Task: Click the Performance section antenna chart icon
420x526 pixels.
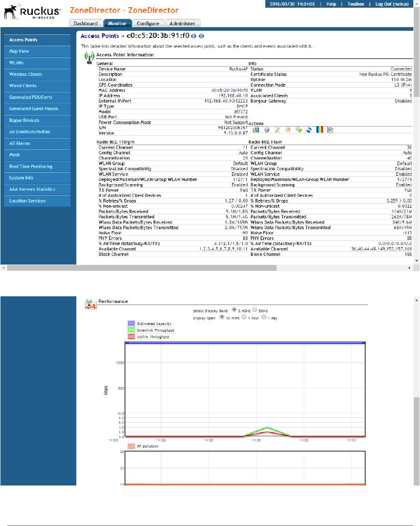Action: (x=91, y=304)
